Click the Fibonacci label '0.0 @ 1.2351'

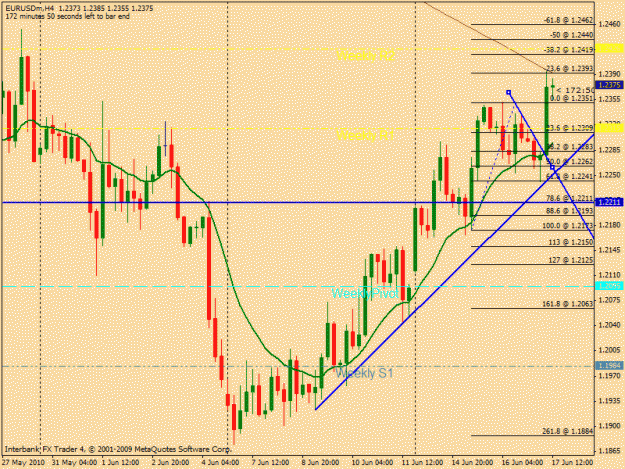(572, 98)
